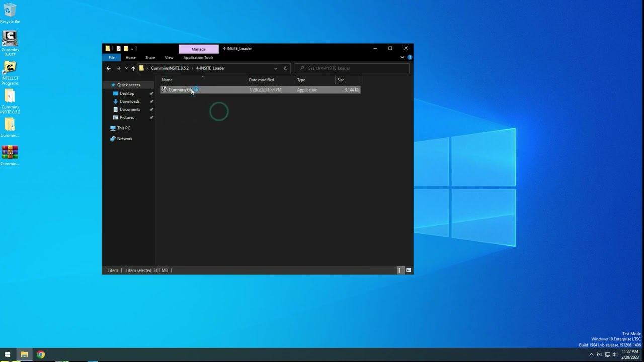The image size is (644, 362).
Task: Switch to the large icons view in the status bar
Action: point(408,270)
